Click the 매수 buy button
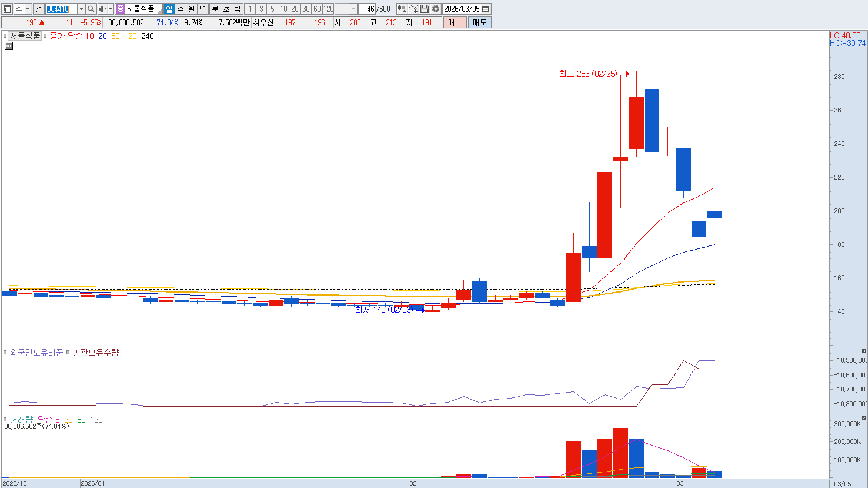 (455, 22)
